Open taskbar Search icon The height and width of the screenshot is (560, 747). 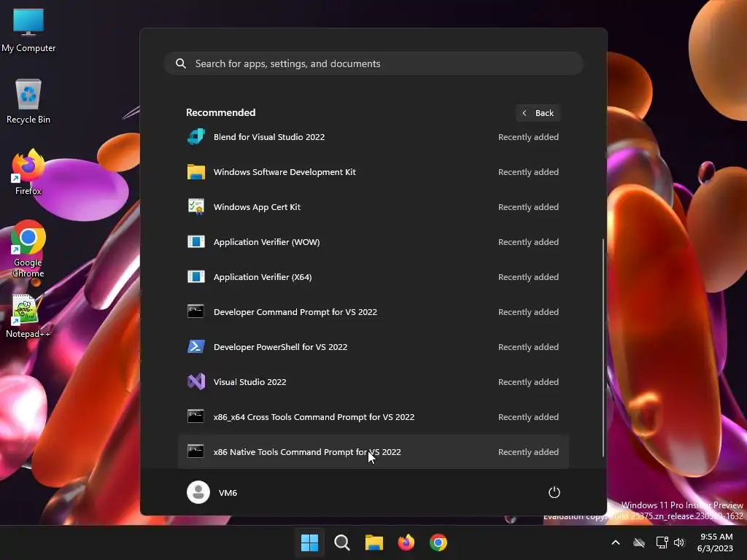342,542
